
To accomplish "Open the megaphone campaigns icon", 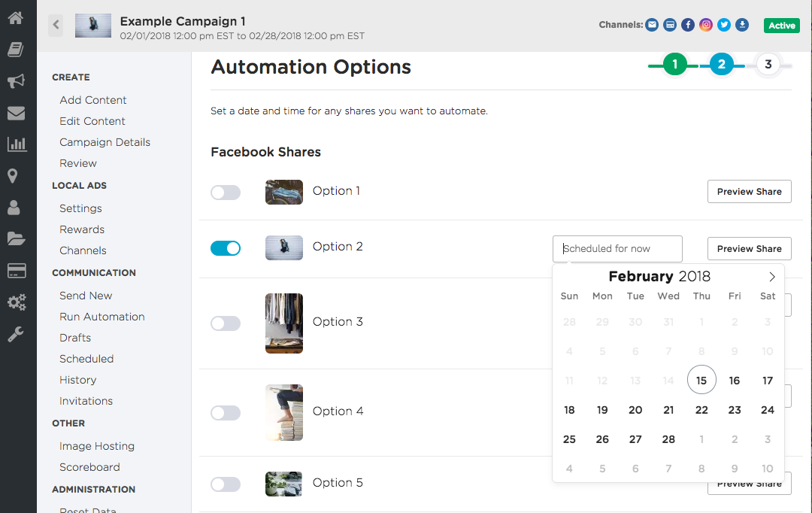I will click(16, 81).
